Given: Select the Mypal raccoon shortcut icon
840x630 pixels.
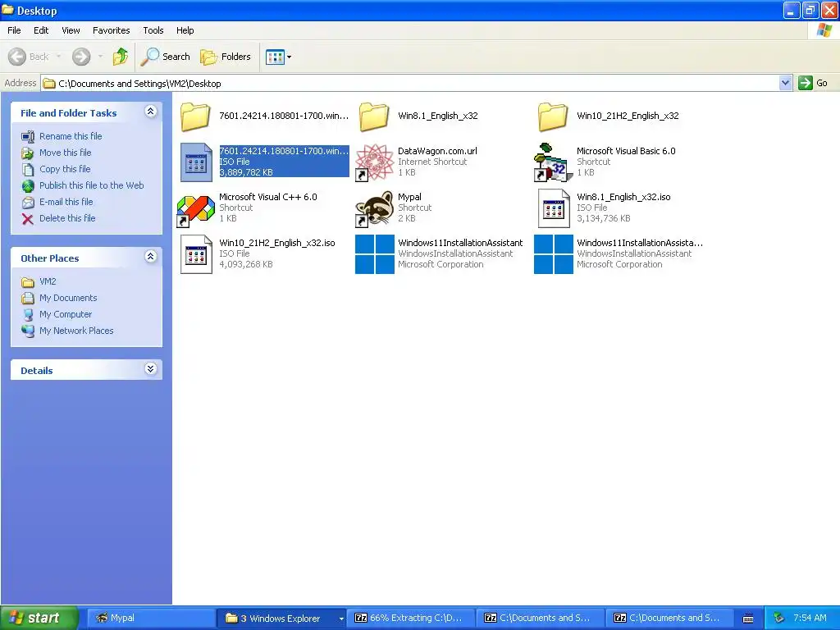Looking at the screenshot, I should (x=374, y=208).
